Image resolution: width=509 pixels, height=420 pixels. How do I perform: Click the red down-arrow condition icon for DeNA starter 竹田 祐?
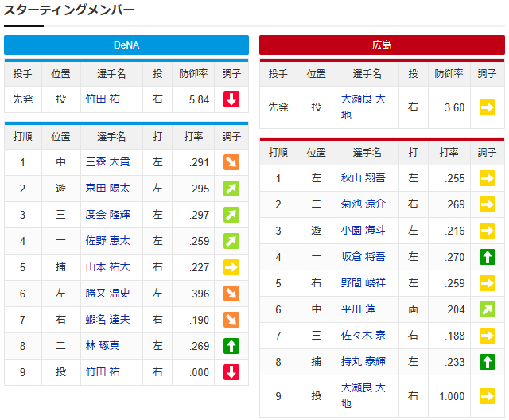pyautogui.click(x=231, y=99)
